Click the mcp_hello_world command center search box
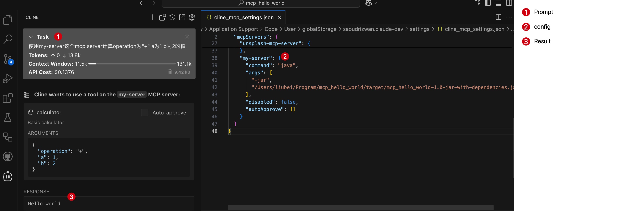 click(261, 3)
